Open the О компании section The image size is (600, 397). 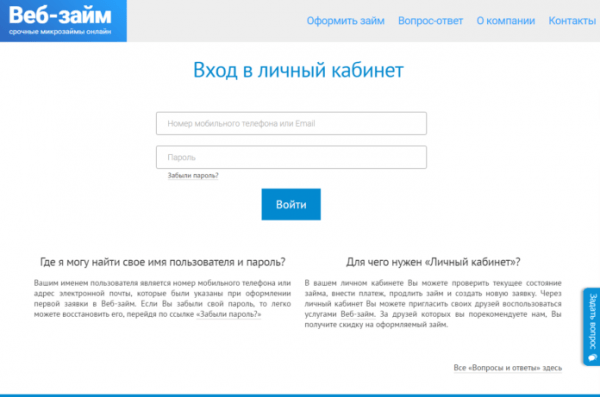tap(505, 21)
